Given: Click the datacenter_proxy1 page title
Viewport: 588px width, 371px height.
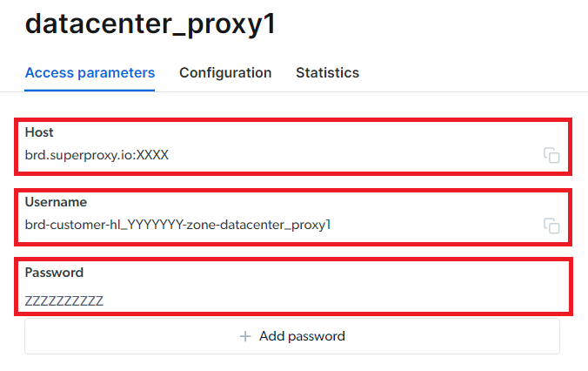Looking at the screenshot, I should click(150, 24).
